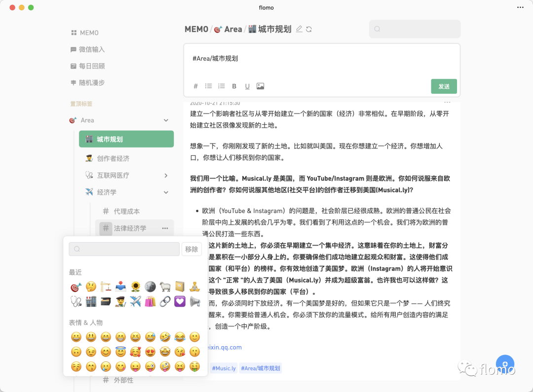
Task: Open the window's three-dot menu at top right
Action: point(521,7)
